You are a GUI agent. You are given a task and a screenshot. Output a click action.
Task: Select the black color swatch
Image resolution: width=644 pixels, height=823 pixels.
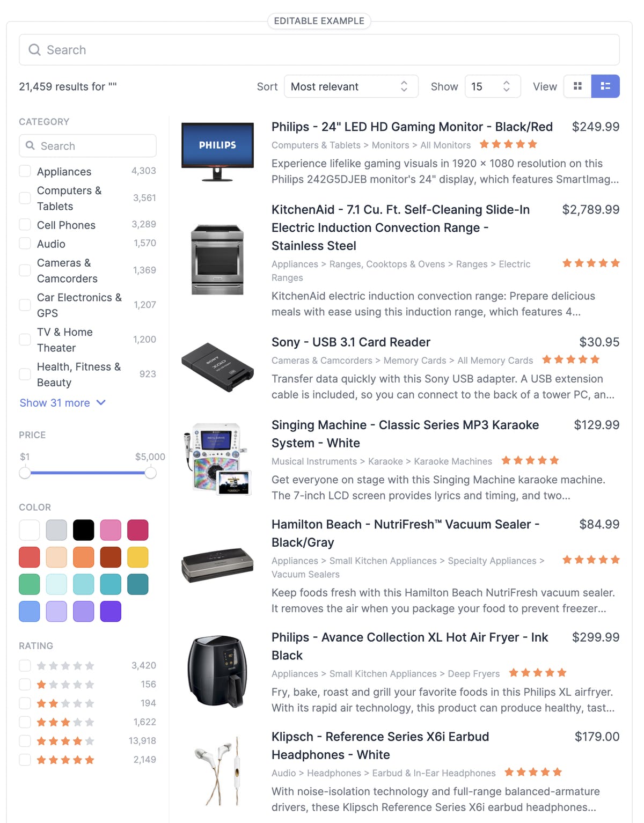coord(84,530)
